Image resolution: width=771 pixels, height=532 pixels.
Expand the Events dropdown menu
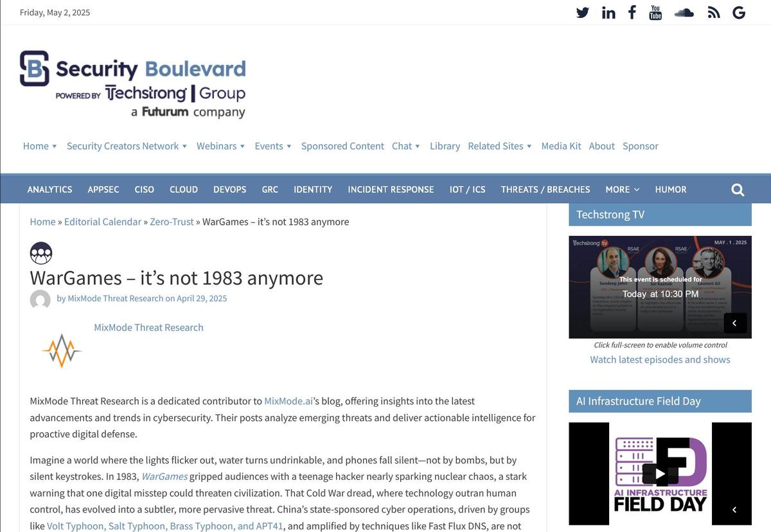point(272,146)
